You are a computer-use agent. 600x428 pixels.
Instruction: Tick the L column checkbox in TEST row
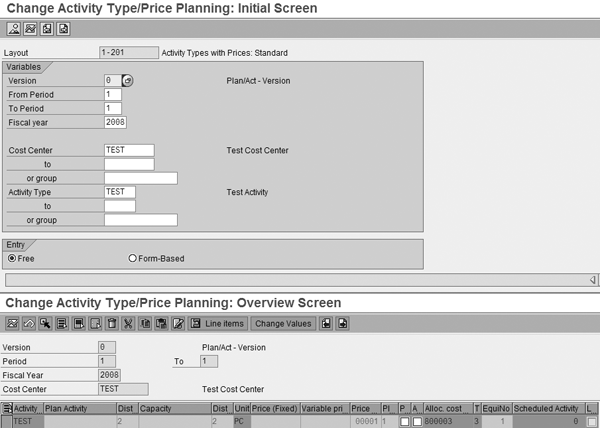tap(592, 421)
